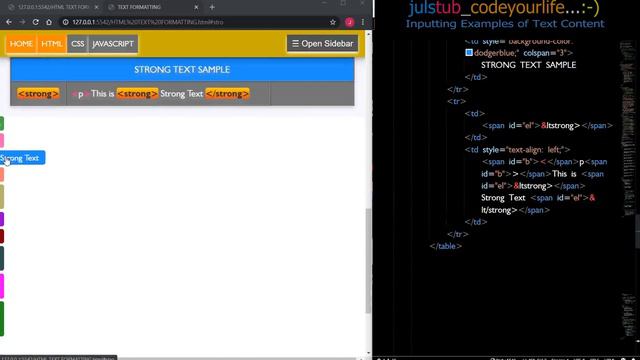Viewport: 640px width, 360px height.
Task: Click the </table> line in editor
Action: 446,246
